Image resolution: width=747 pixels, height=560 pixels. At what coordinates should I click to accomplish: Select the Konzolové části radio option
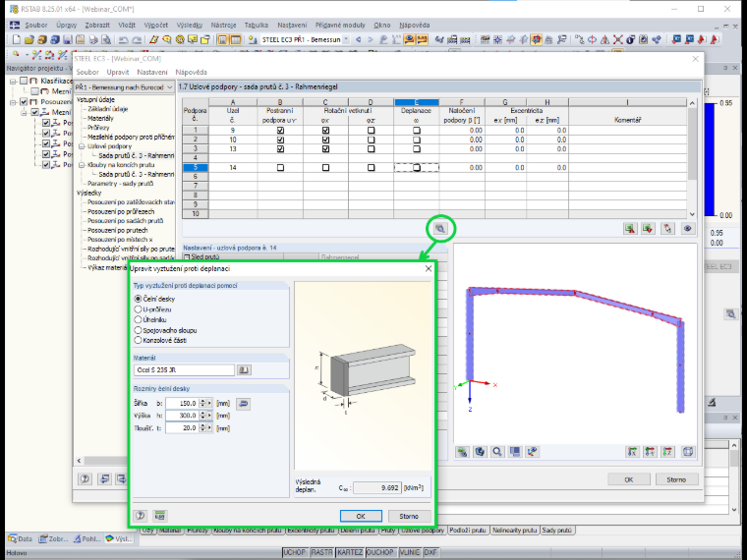pos(139,340)
